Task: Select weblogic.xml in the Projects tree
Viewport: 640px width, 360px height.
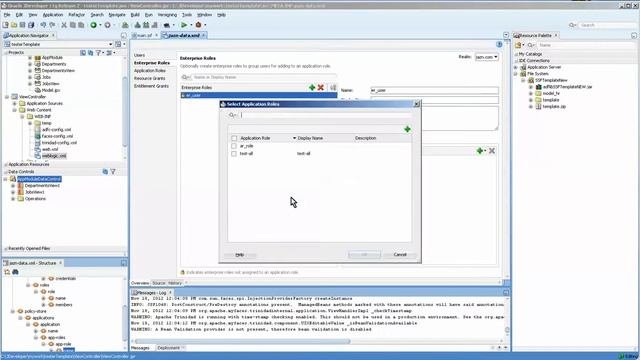Action: click(x=54, y=156)
